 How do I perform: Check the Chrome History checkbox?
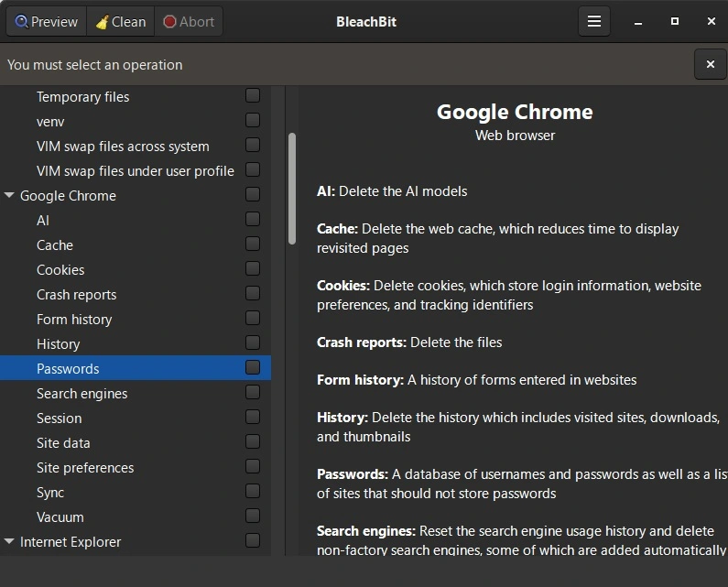click(x=253, y=342)
